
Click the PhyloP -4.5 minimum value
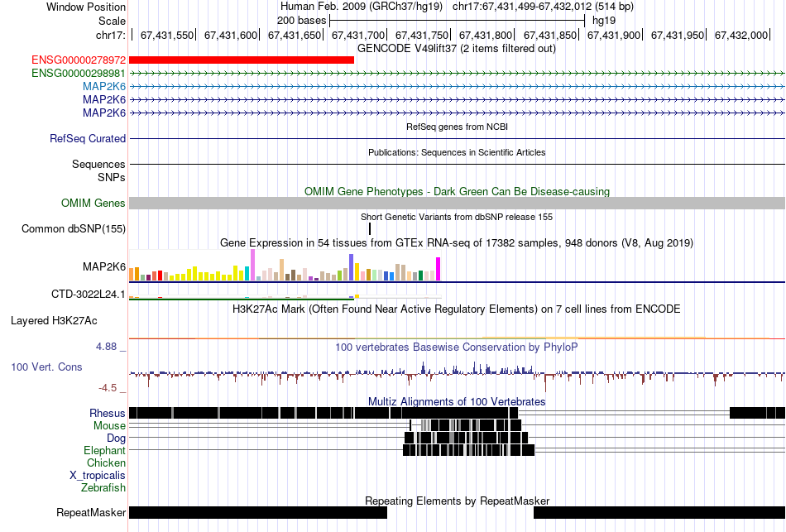(x=108, y=388)
